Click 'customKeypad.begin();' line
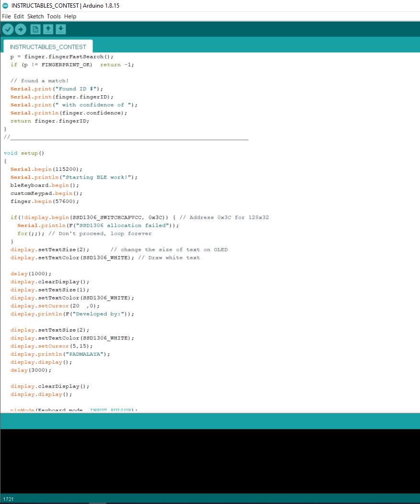The width and height of the screenshot is (420, 504). pos(46,193)
